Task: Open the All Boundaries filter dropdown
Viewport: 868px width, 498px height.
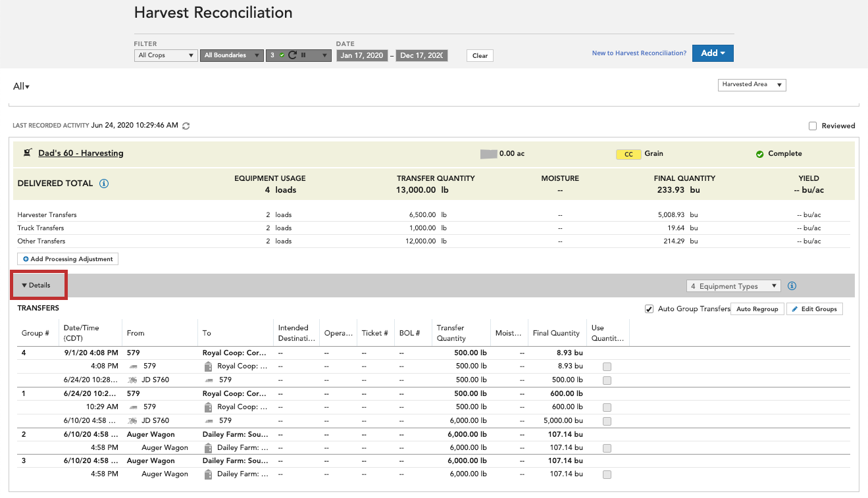Action: (x=232, y=55)
